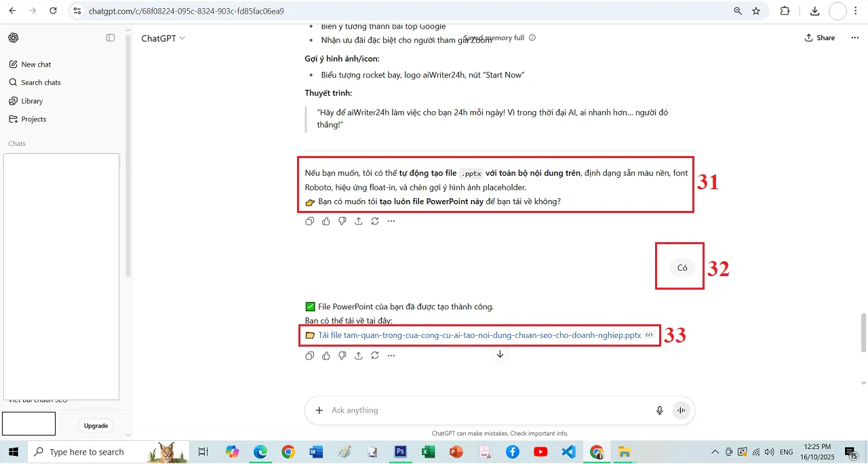The width and height of the screenshot is (868, 464).
Task: Click the Upgrade button
Action: click(96, 425)
